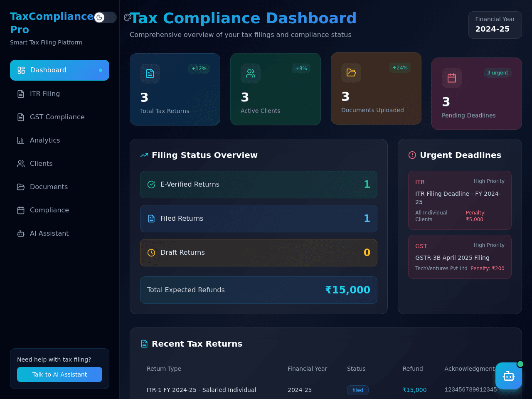Click the Compliance calendar icon in sidebar
This screenshot has height=399, width=532.
pyautogui.click(x=21, y=210)
